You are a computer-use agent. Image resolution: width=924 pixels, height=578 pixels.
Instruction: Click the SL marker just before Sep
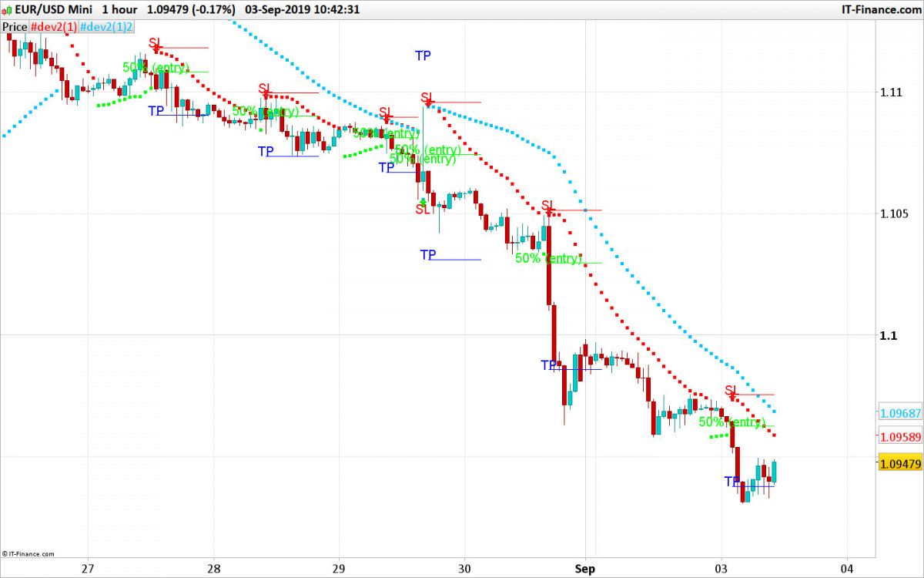click(x=547, y=206)
